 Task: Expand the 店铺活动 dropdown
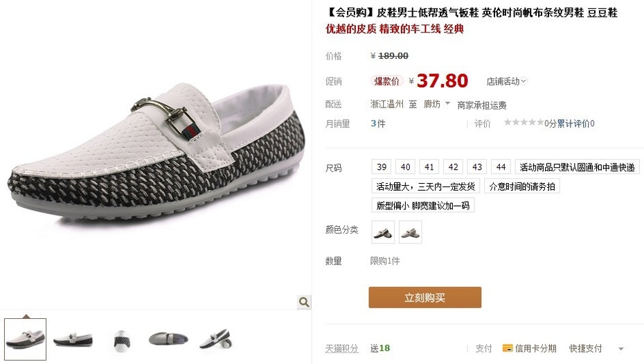(x=506, y=81)
